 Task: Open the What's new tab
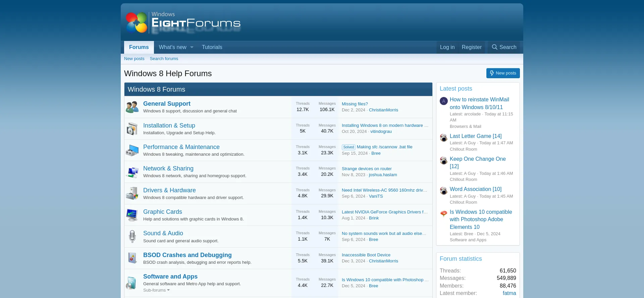(x=172, y=47)
